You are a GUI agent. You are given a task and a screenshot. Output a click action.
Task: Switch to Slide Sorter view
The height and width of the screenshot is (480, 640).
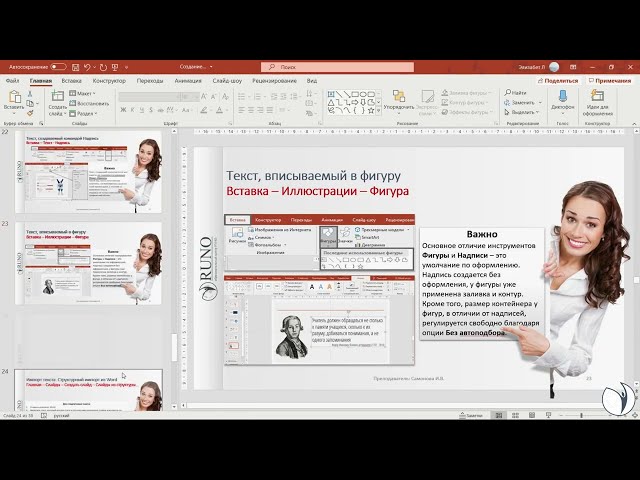click(x=515, y=416)
